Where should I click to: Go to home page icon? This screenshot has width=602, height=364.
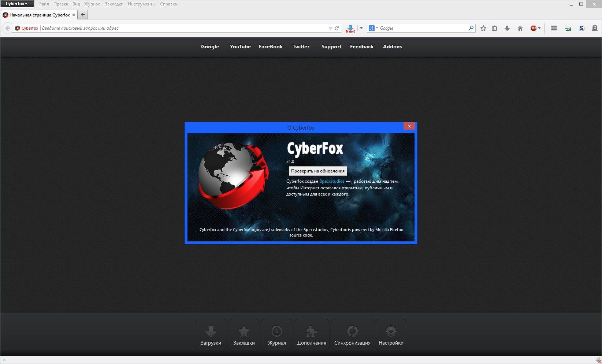pyautogui.click(x=520, y=28)
